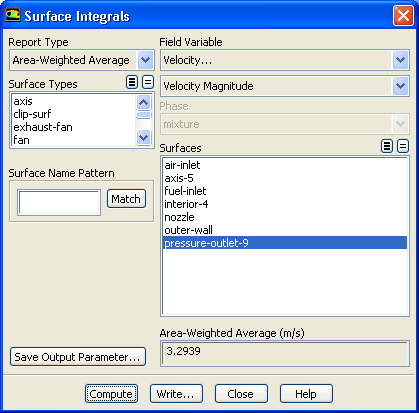Screen dimensions: 419x413
Task: Deselect all Surface Types icon
Action: coord(148,82)
